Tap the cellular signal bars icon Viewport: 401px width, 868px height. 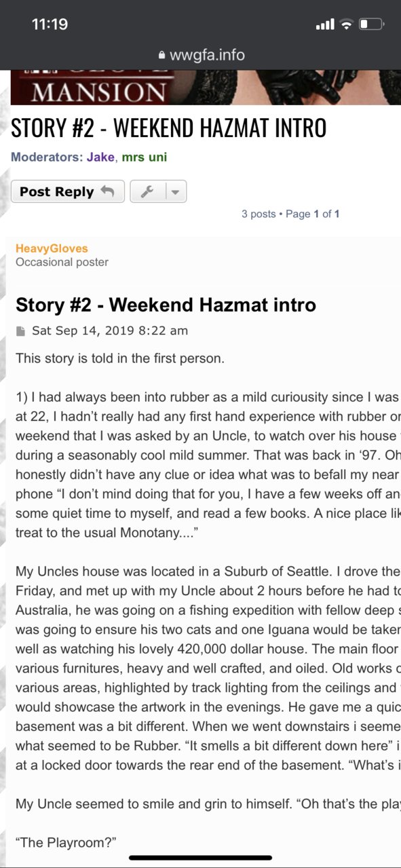point(325,24)
